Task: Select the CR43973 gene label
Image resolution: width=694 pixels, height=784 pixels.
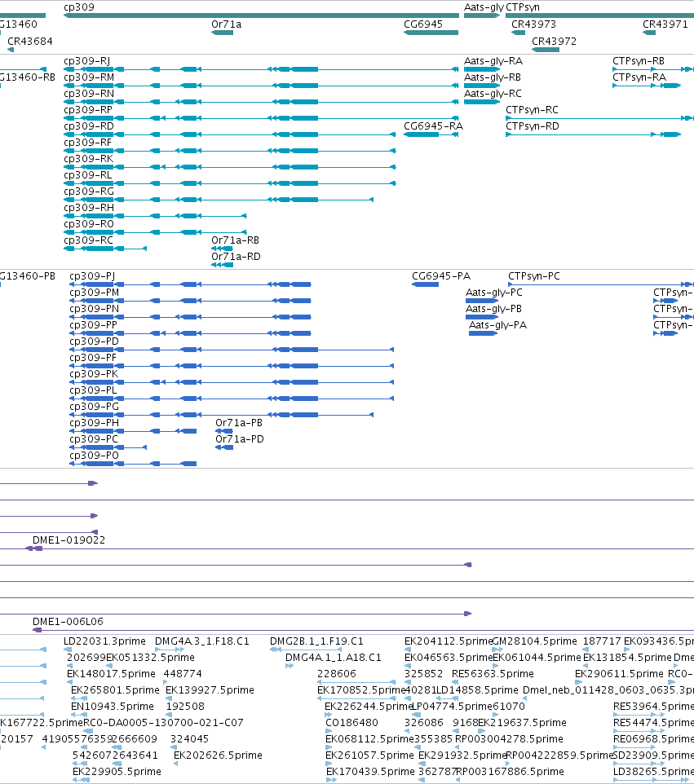Action: click(533, 24)
